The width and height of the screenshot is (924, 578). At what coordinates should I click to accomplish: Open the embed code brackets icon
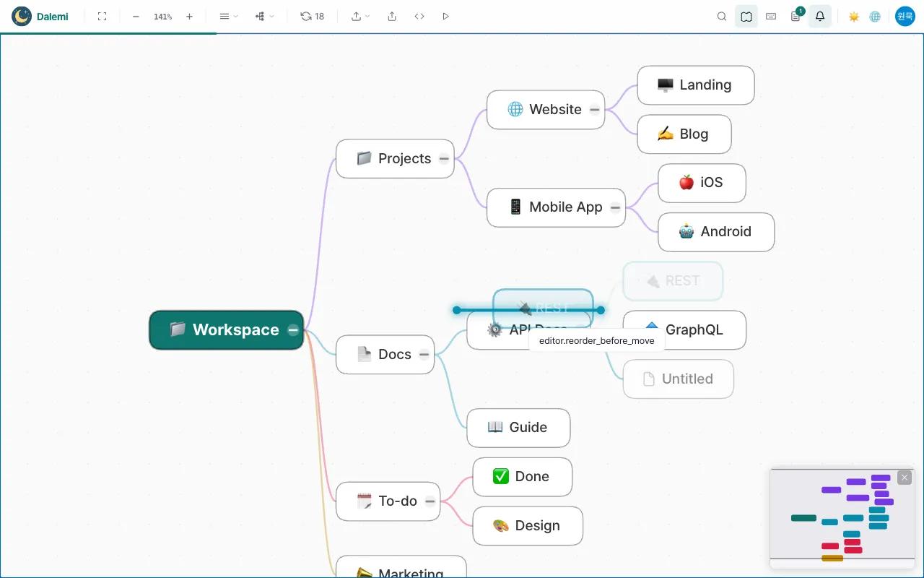click(419, 16)
